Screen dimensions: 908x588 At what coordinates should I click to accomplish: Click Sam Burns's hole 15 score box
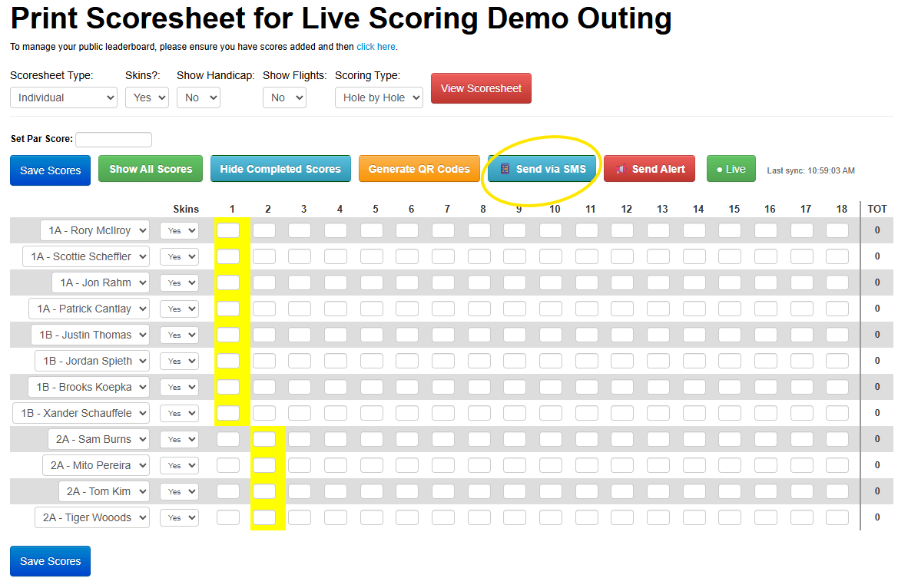pos(730,438)
